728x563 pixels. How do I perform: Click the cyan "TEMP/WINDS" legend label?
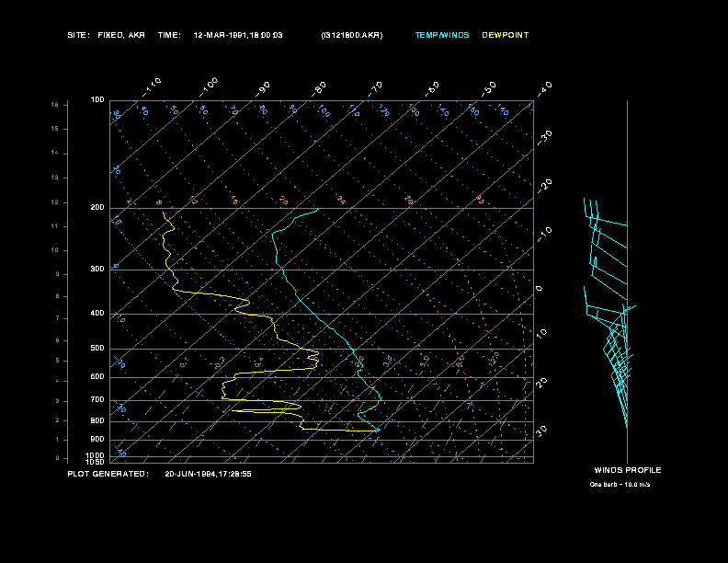click(x=442, y=35)
